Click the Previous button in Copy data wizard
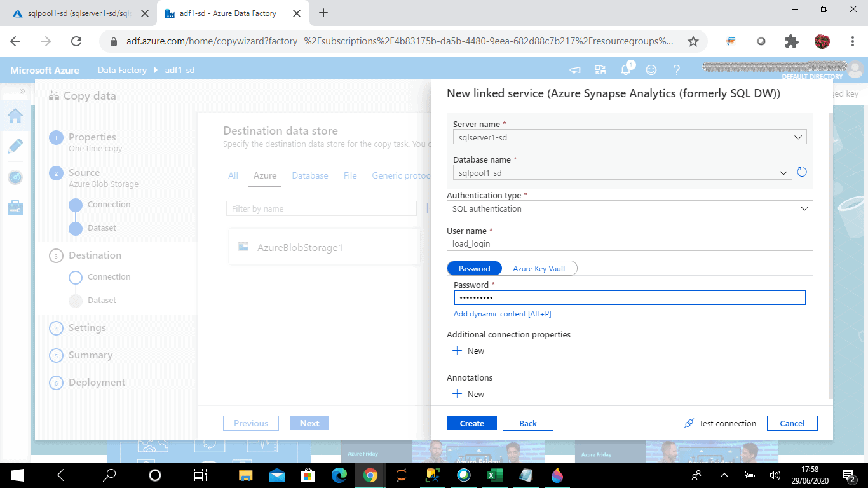The image size is (868, 488). pos(251,423)
